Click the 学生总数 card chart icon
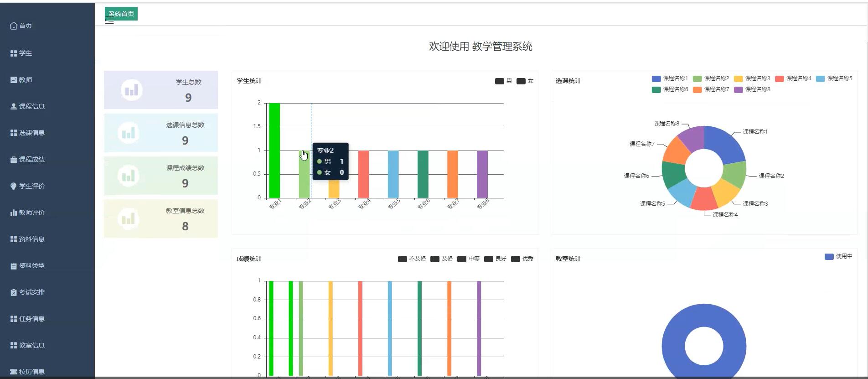The height and width of the screenshot is (379, 868). [x=132, y=90]
